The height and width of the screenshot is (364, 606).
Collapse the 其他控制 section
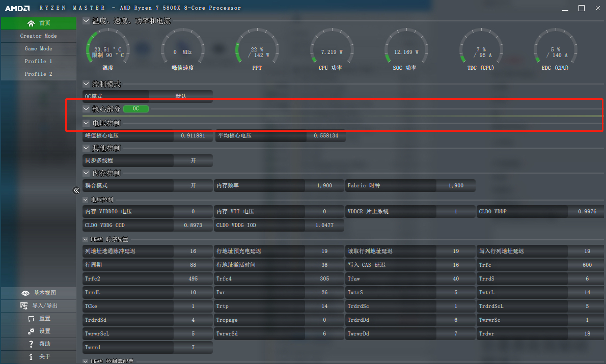tap(86, 148)
